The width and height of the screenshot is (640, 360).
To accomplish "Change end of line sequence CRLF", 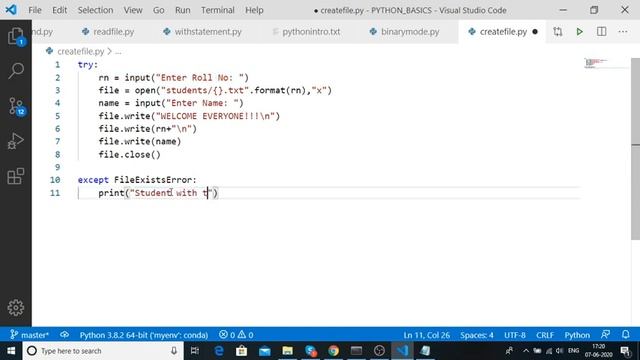I will (x=545, y=335).
